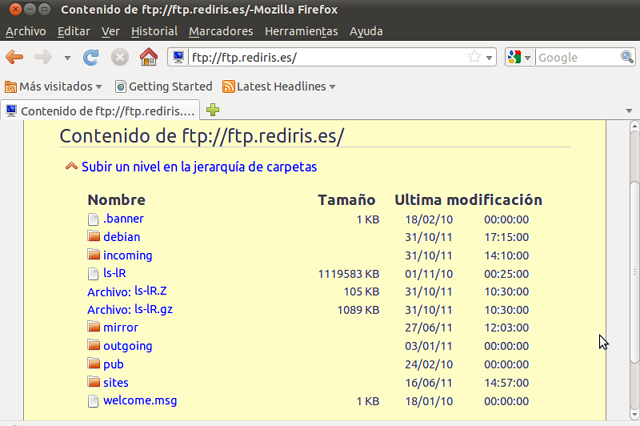Open a new tab with the plus icon
The image size is (640, 426).
[x=213, y=110]
